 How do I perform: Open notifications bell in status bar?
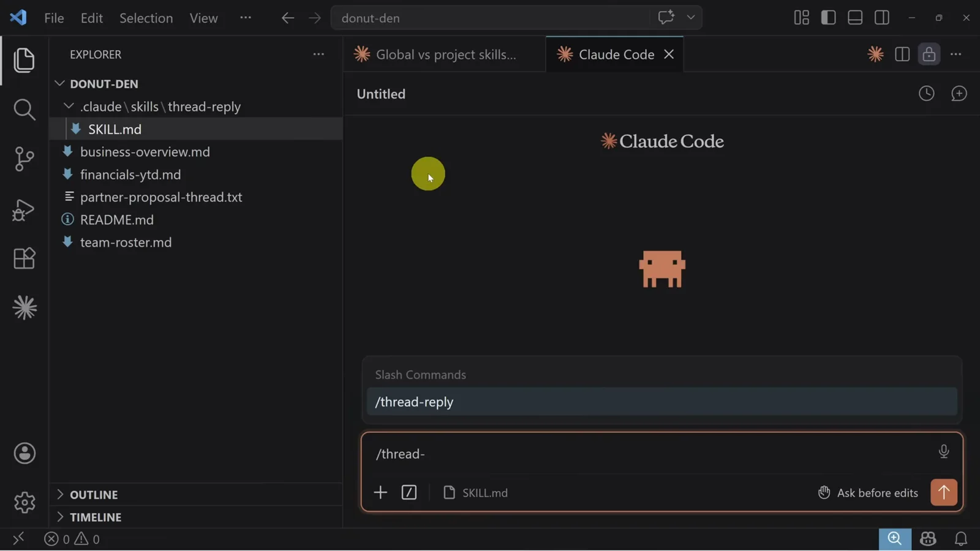[x=961, y=539]
